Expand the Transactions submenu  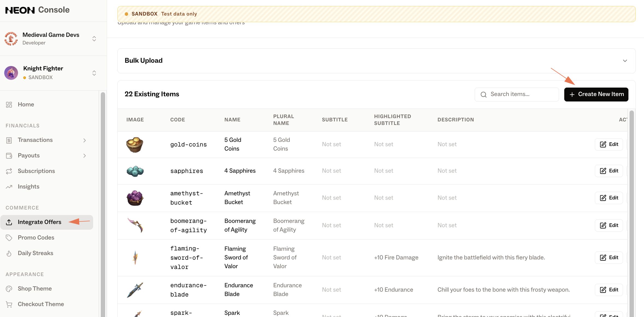pyautogui.click(x=85, y=140)
